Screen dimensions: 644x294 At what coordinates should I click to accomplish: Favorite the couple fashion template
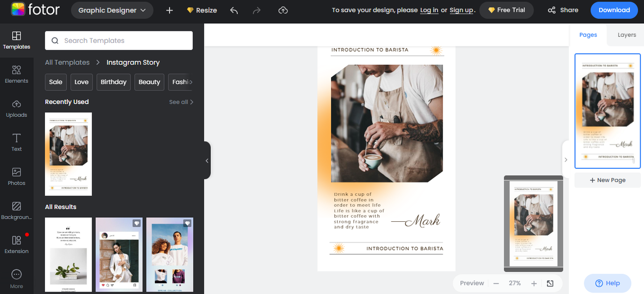187,223
